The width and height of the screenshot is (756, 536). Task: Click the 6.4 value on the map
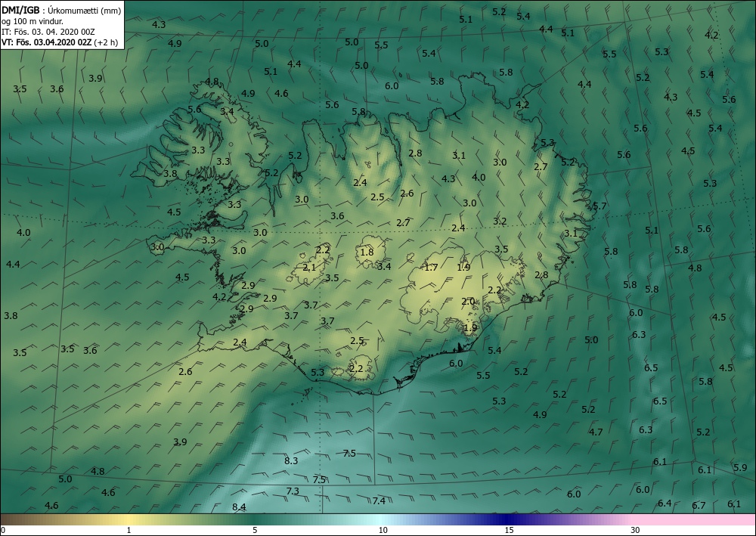tap(665, 503)
